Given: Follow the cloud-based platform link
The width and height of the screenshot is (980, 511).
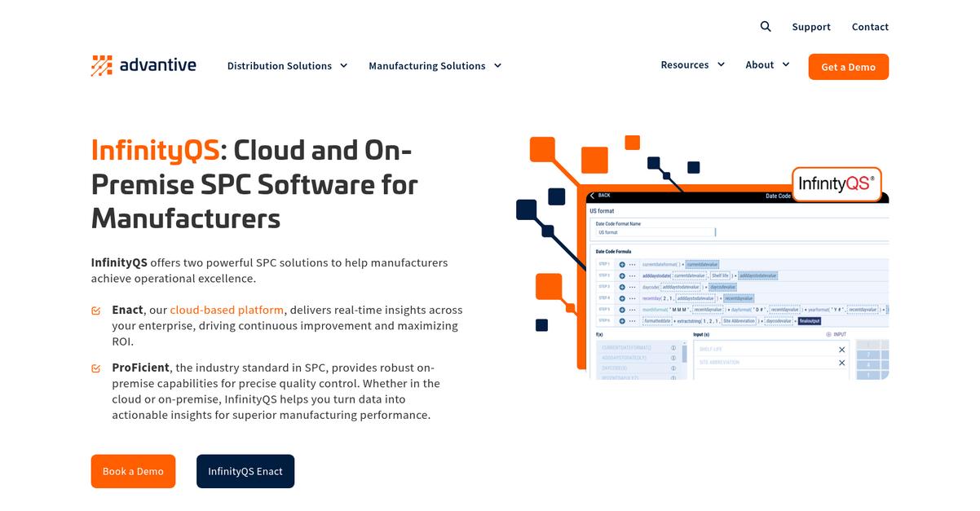Looking at the screenshot, I should [227, 310].
